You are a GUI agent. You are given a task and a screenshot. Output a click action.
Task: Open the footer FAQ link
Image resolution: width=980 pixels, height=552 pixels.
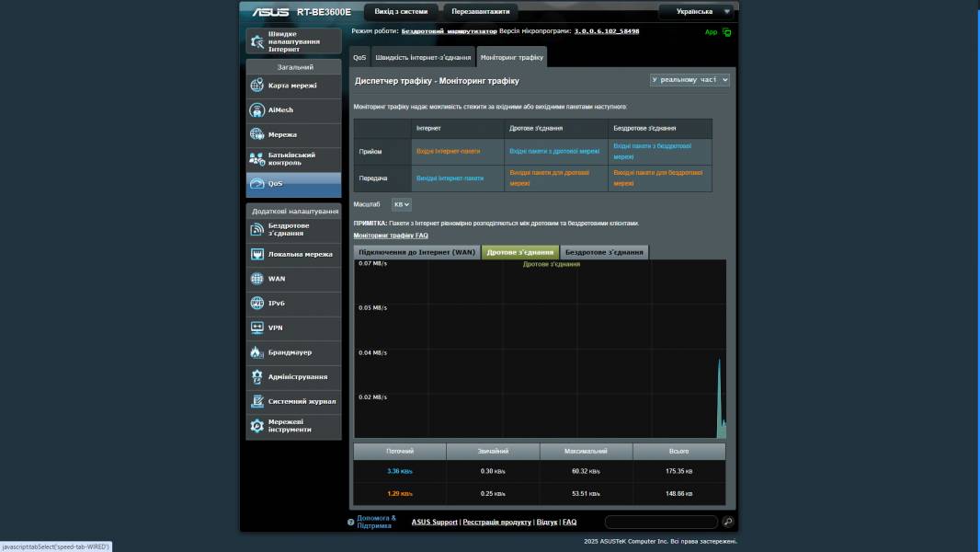(x=569, y=522)
